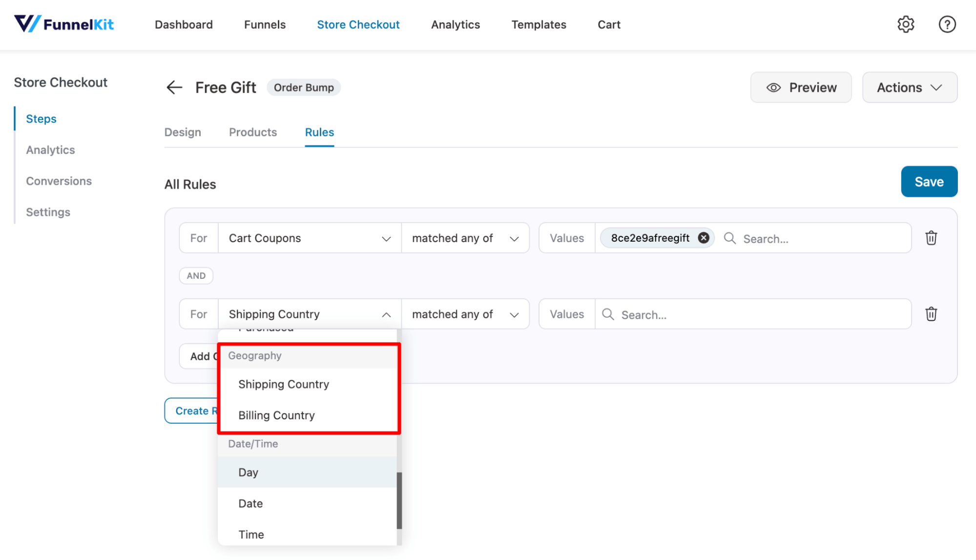Click the Shipping Country values Search field

pos(752,314)
